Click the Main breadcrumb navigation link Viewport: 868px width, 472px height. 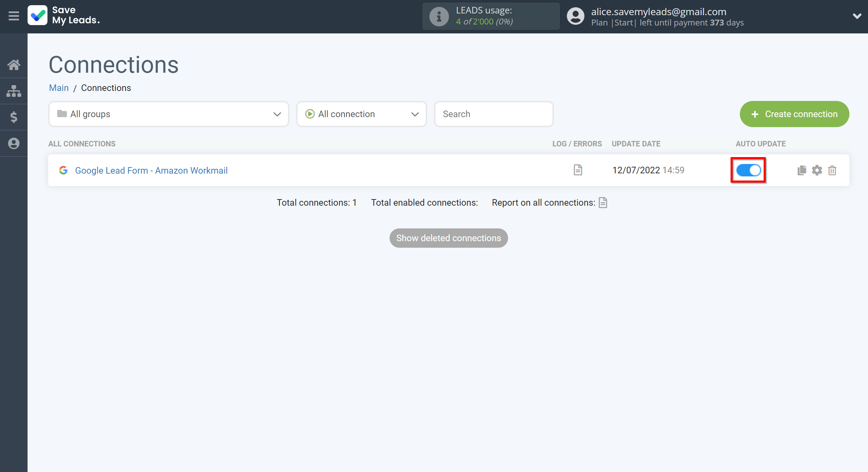[x=58, y=88]
